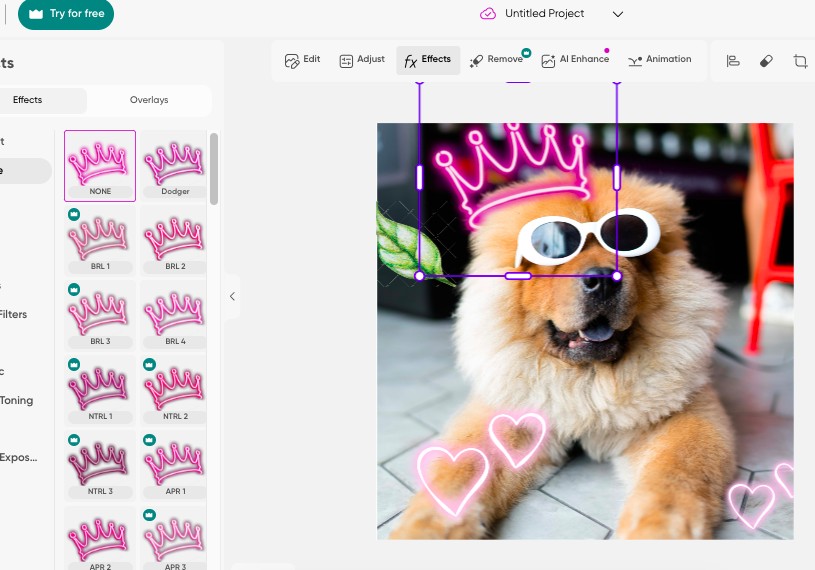Select the Filters category in sidebar
Screen dimensions: 815x570
coord(13,314)
